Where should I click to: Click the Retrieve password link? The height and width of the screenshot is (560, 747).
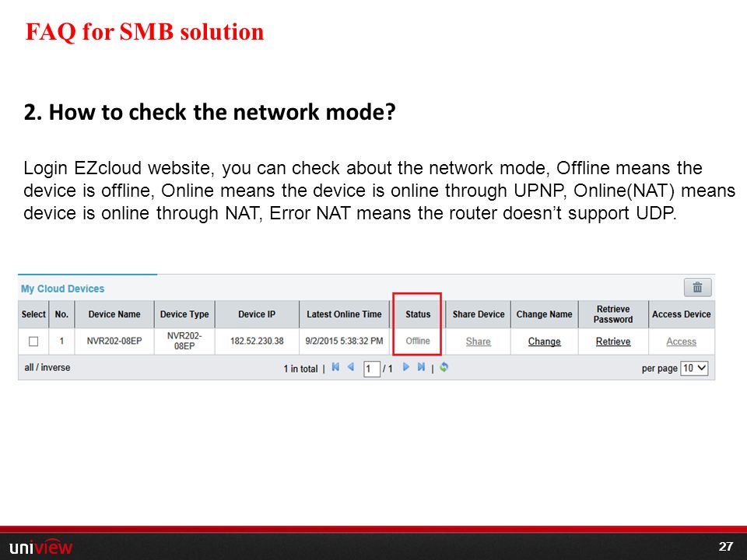pos(613,341)
